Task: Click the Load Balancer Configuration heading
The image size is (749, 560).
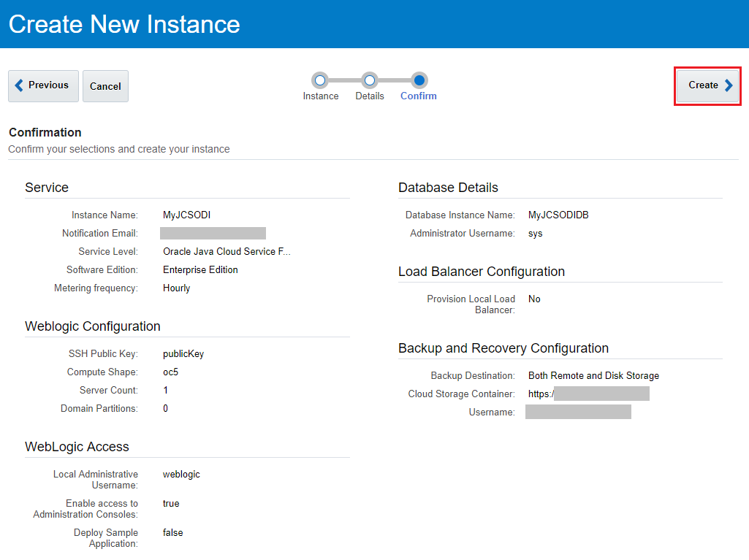Action: pyautogui.click(x=482, y=272)
